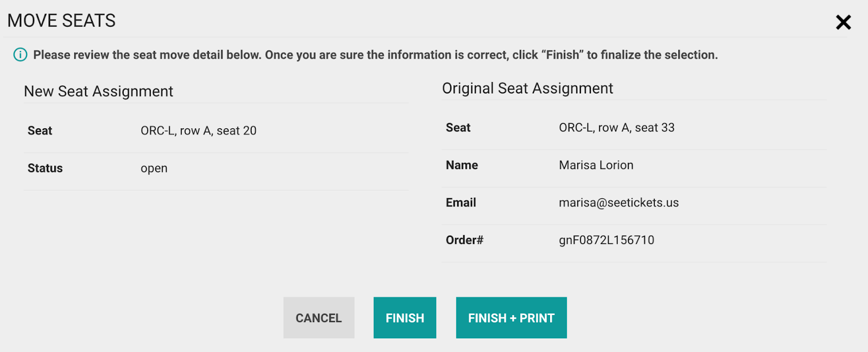Click the New Seat Assignment heading
Viewport: 868px width, 352px height.
[98, 91]
